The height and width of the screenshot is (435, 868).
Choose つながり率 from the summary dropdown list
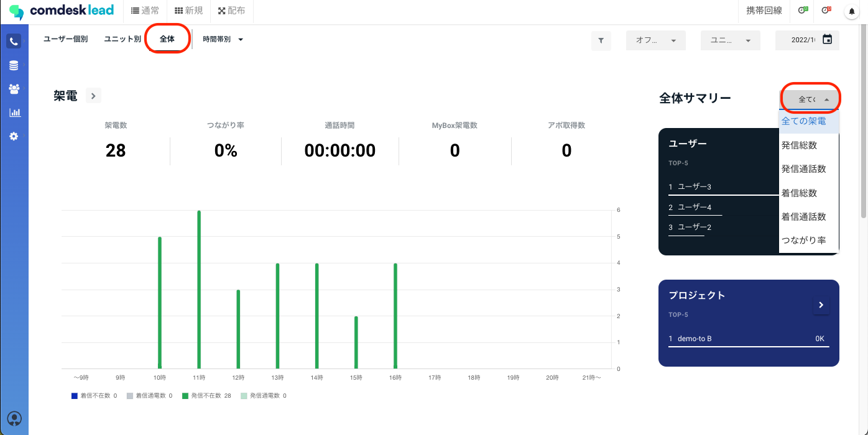[803, 240]
